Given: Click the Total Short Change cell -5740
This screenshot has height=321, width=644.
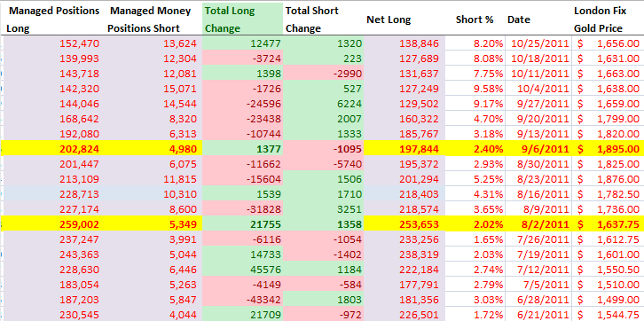Looking at the screenshot, I should [323, 164].
